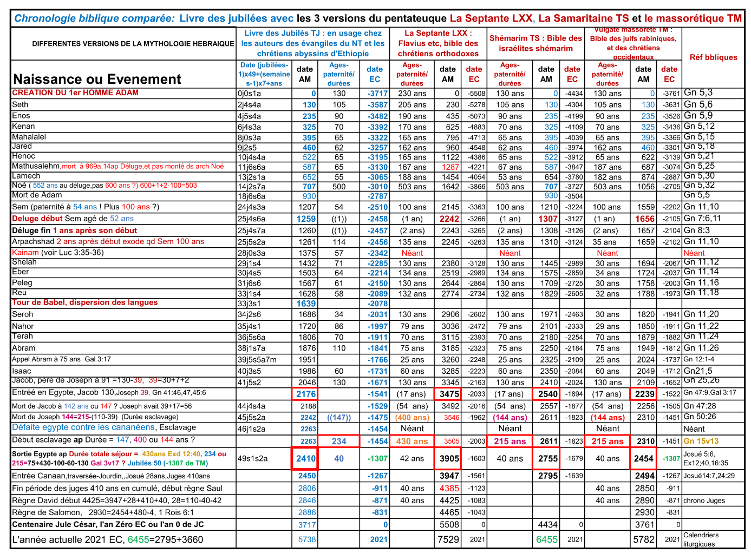Select the orange "Gn 15v13" reference
This screenshot has width=751, height=560.
701,441
